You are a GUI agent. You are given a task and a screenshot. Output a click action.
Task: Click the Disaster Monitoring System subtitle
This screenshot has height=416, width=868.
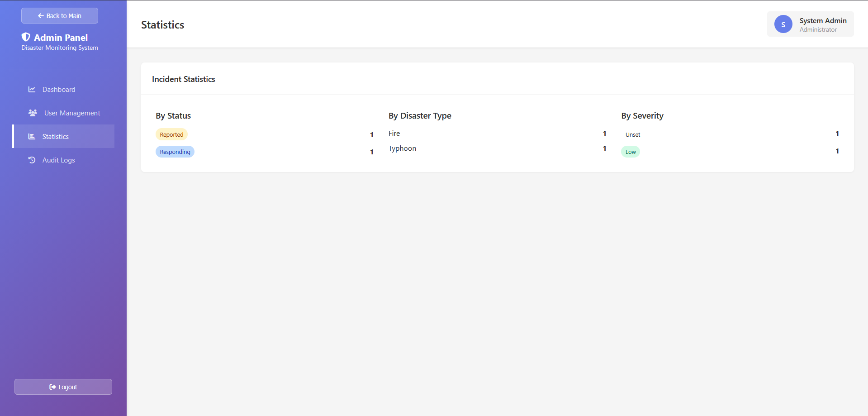coord(60,48)
